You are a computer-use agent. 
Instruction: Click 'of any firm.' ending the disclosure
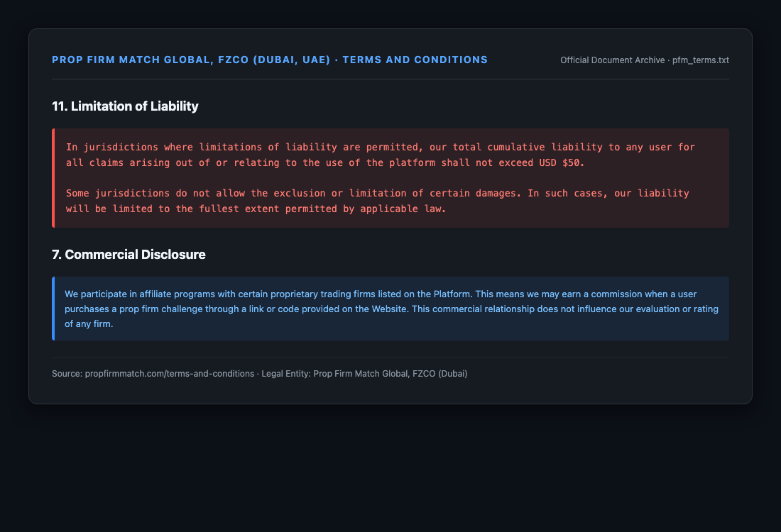tap(89, 324)
